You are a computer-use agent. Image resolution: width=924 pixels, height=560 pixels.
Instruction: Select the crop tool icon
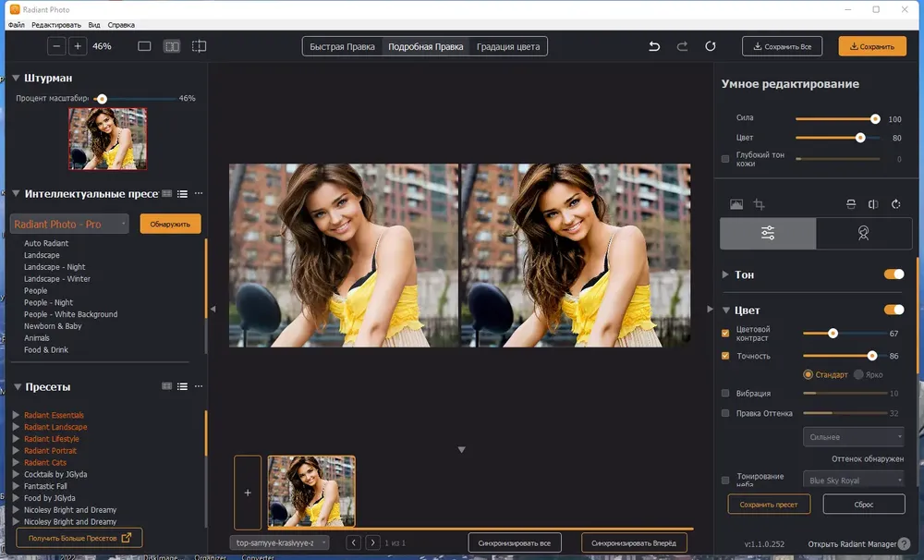coord(759,204)
